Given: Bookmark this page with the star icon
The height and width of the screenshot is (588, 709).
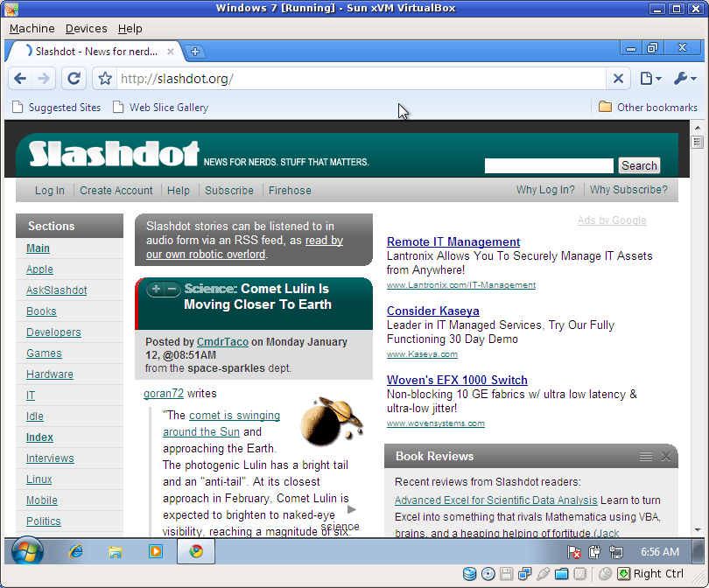Looking at the screenshot, I should [x=105, y=79].
